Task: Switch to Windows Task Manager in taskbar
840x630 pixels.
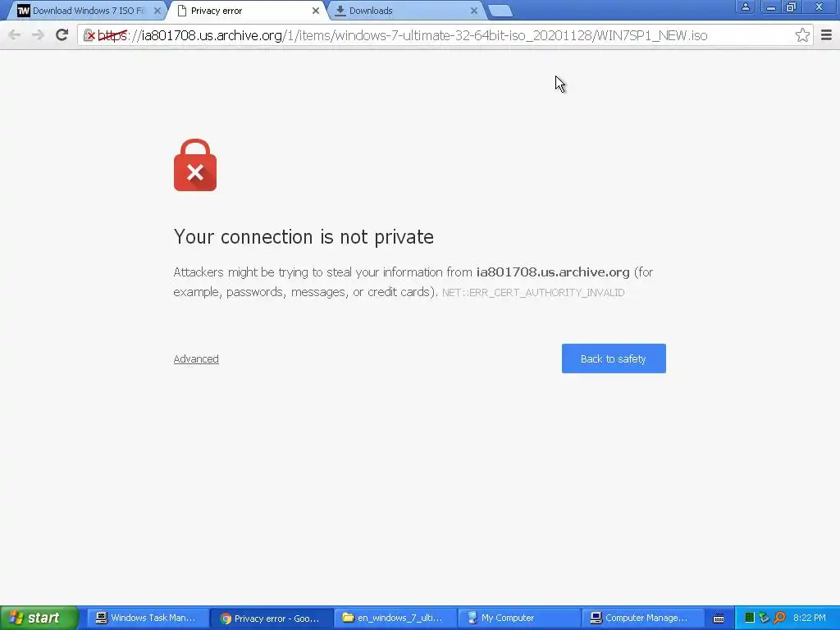Action: pos(146,618)
